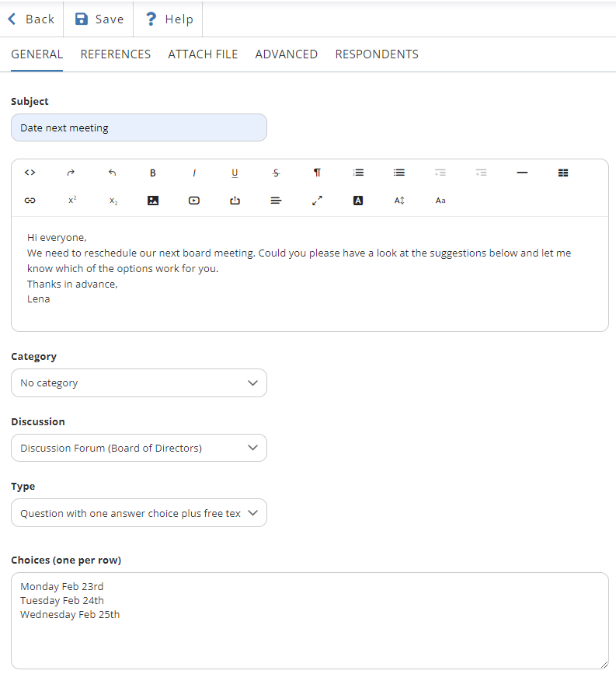616x674 pixels.
Task: Expand the Discussion forum dropdown
Action: click(x=139, y=448)
